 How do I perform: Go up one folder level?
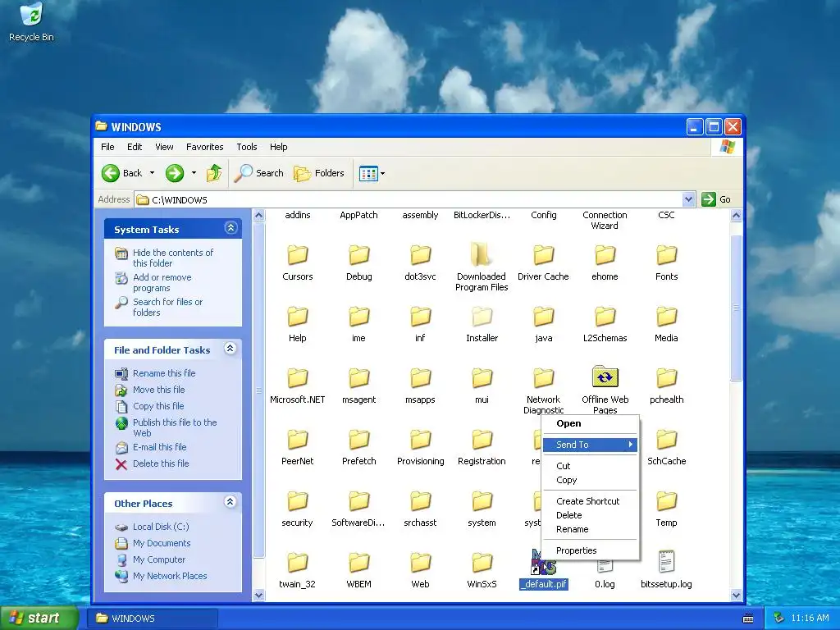coord(214,173)
